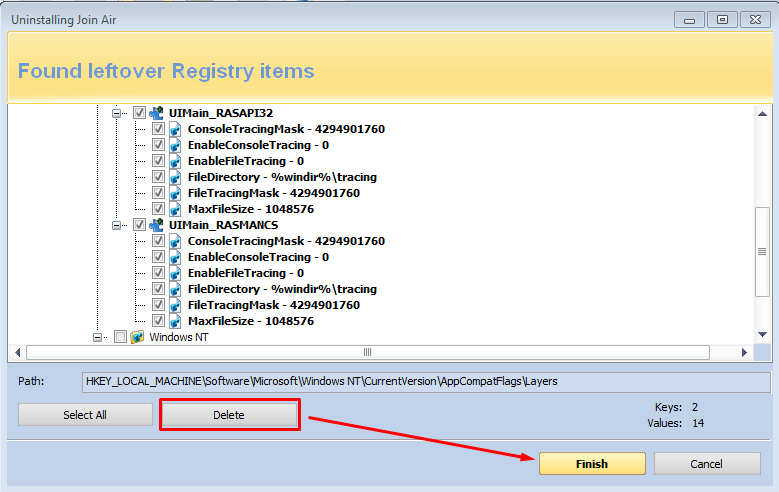The height and width of the screenshot is (492, 779).
Task: Click the Windows NT folder icon
Action: pos(137,337)
